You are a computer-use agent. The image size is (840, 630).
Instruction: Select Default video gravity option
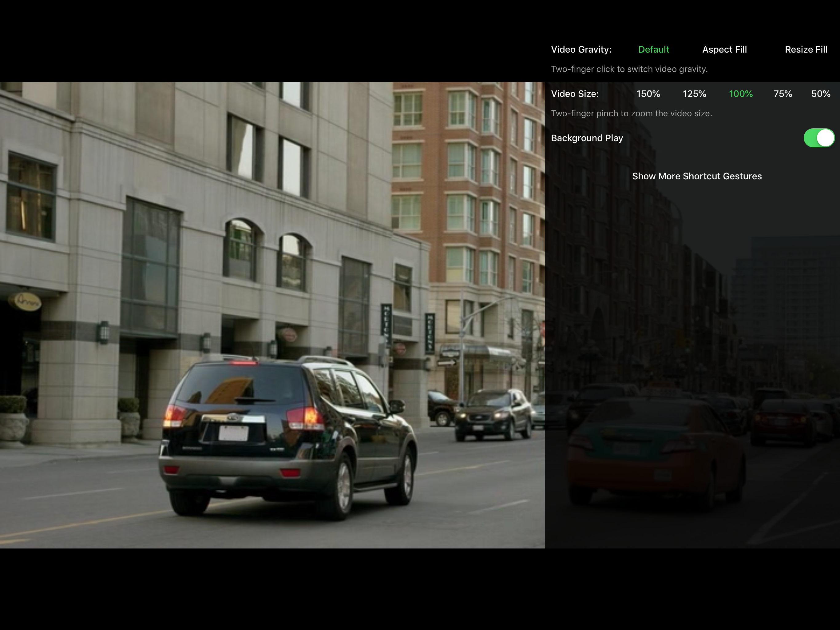(654, 50)
